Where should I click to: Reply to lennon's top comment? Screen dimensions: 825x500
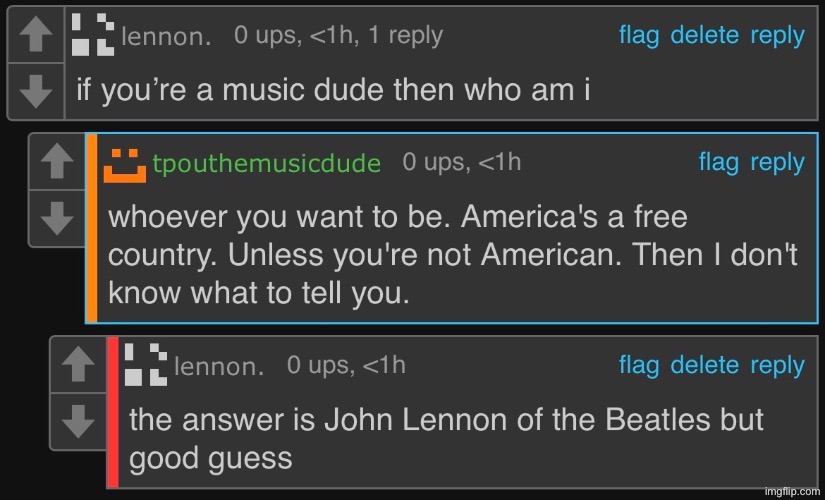pyautogui.click(x=777, y=35)
